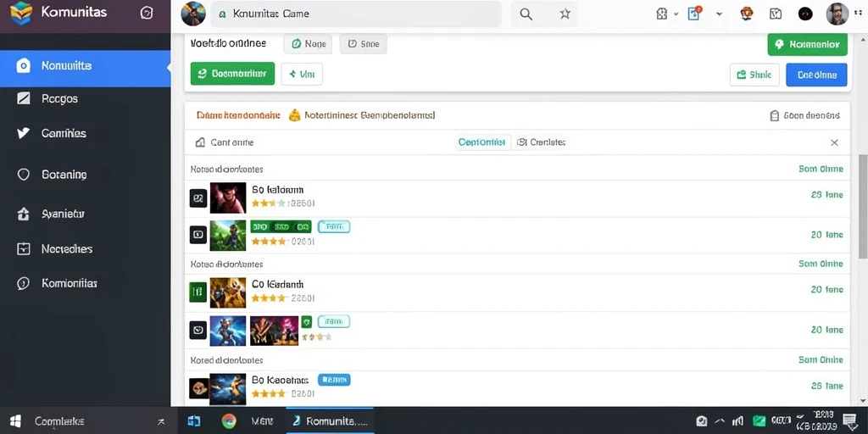868x434 pixels.
Task: Click small green icon beside pink creatures thumbnail
Action: click(306, 321)
